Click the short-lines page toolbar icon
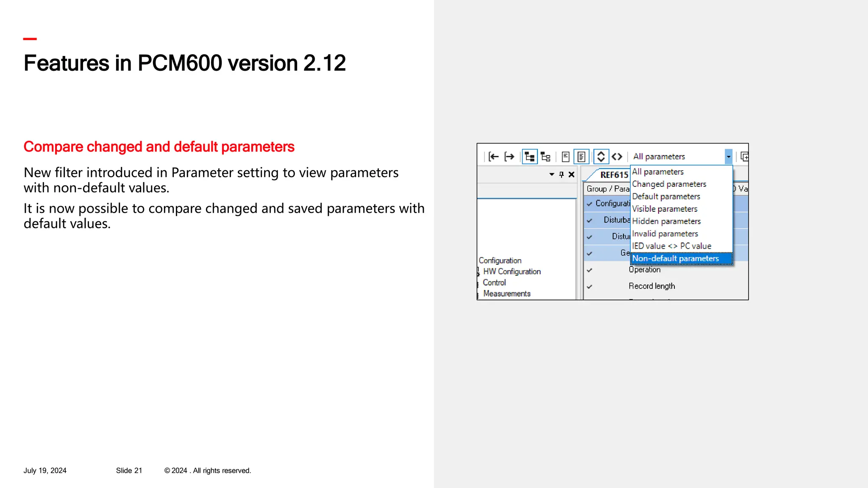This screenshot has width=868, height=488. coord(565,157)
